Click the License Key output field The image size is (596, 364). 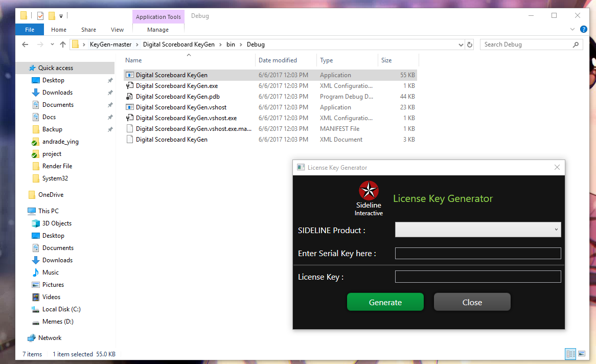478,277
